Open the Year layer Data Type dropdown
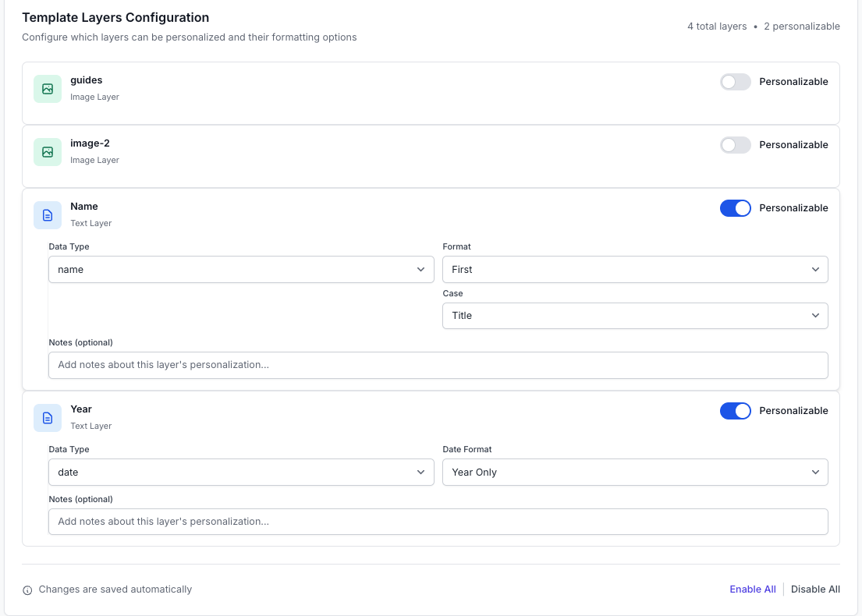The height and width of the screenshot is (616, 862). 241,473
